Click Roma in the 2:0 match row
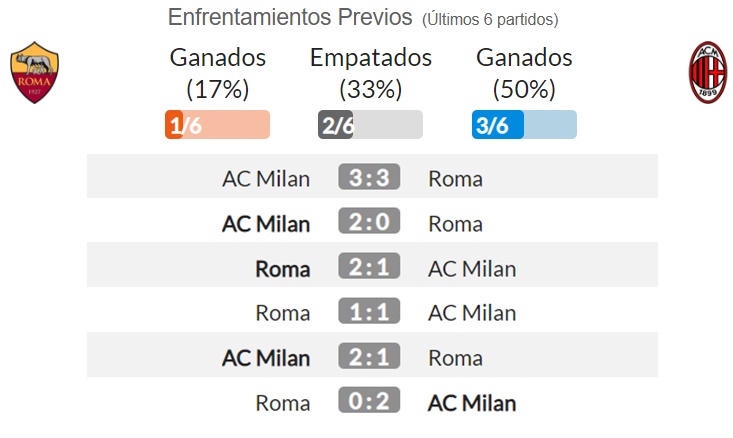The width and height of the screenshot is (733, 438). [x=455, y=224]
